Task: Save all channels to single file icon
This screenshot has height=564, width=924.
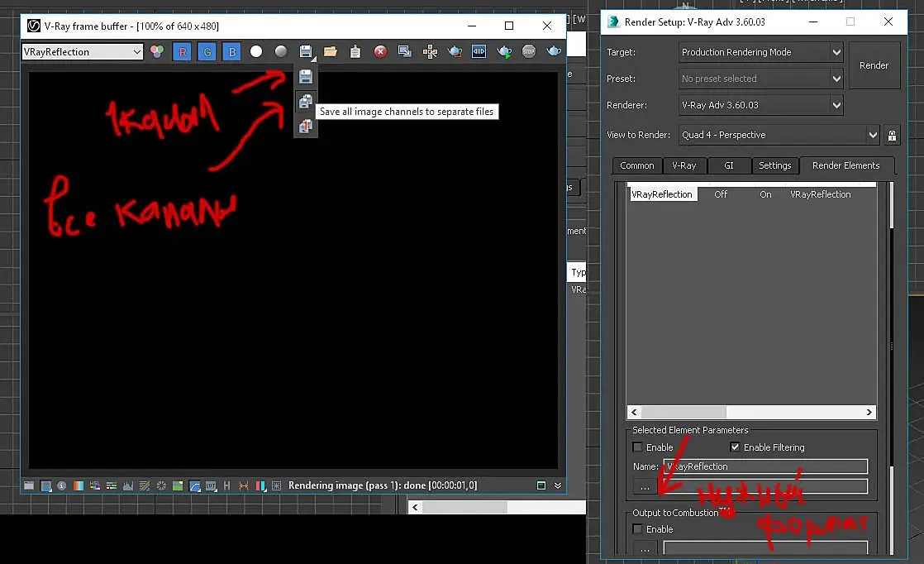Action: [305, 127]
